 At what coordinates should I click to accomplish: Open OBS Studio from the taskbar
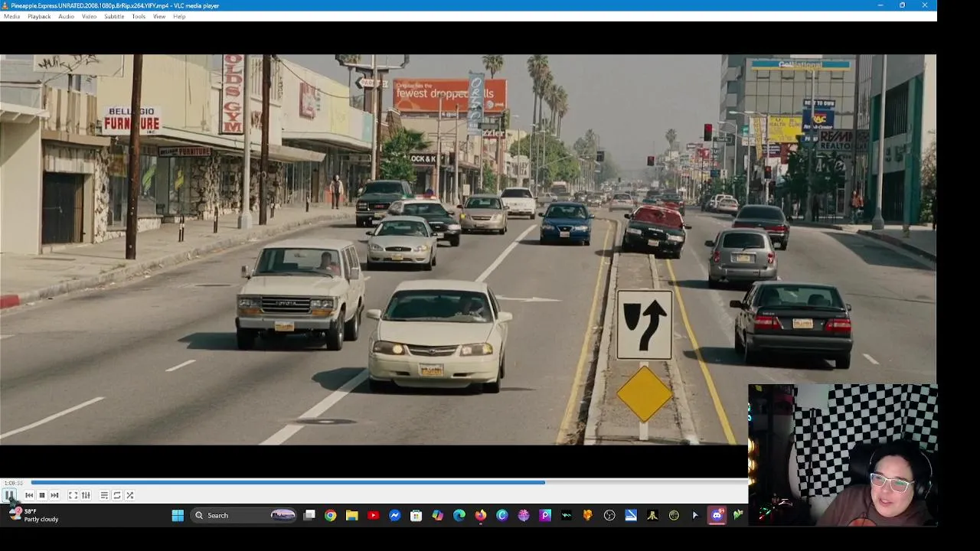[x=609, y=516]
